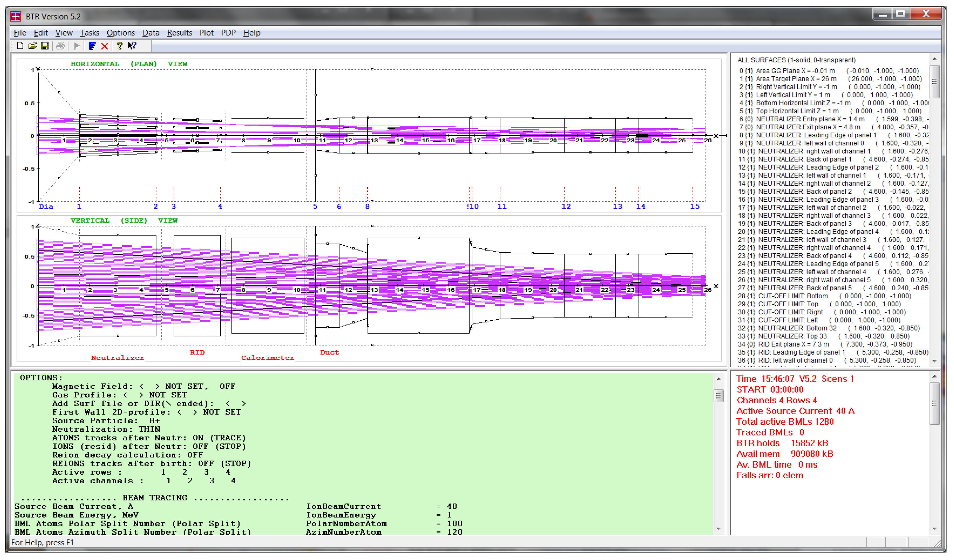This screenshot has width=954, height=560.
Task: Open the Options menu
Action: click(120, 33)
